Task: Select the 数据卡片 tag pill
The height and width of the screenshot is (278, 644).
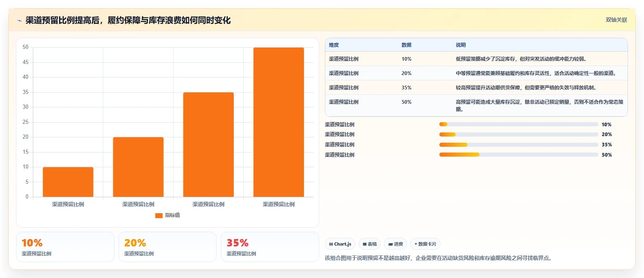Action: [x=425, y=244]
